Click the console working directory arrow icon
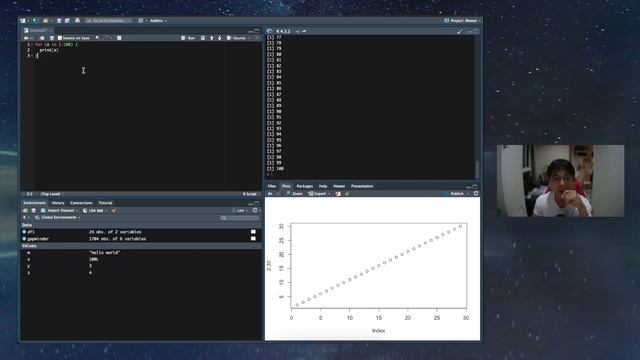 click(304, 31)
